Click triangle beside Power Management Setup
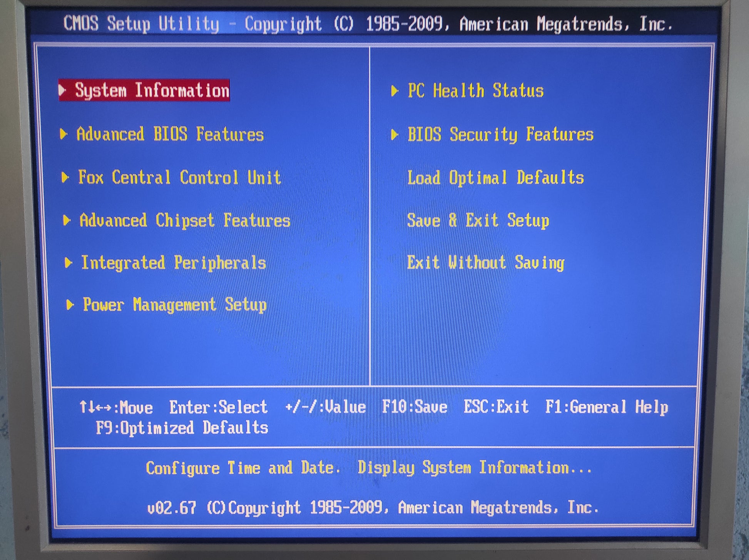Screen dimensions: 749x560 [x=70, y=305]
